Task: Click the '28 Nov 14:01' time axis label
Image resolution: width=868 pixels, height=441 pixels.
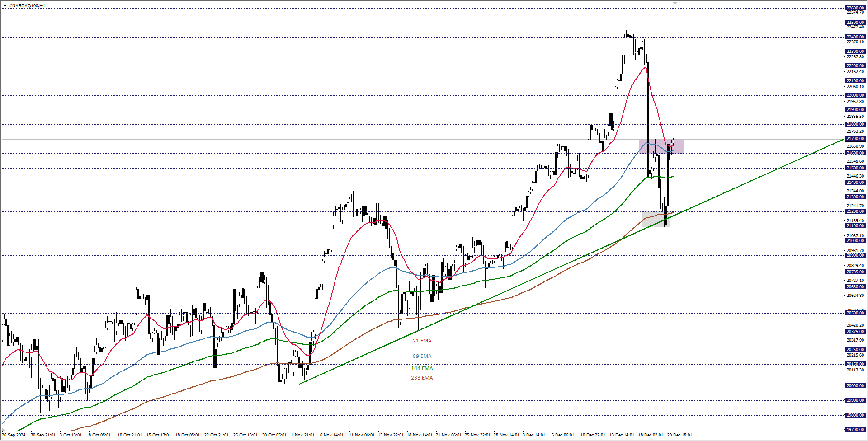Action: (x=506, y=435)
